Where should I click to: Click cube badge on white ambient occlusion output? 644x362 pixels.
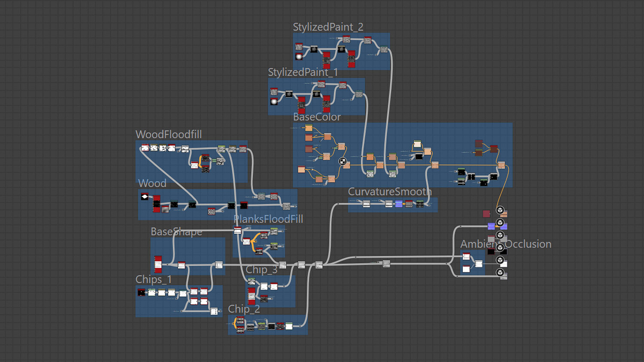(500, 260)
